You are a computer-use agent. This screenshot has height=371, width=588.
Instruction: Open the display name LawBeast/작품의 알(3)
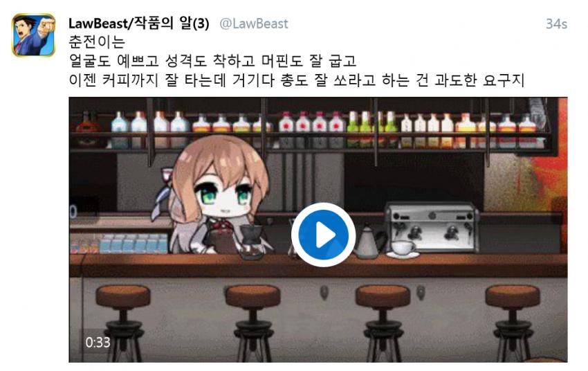(139, 24)
